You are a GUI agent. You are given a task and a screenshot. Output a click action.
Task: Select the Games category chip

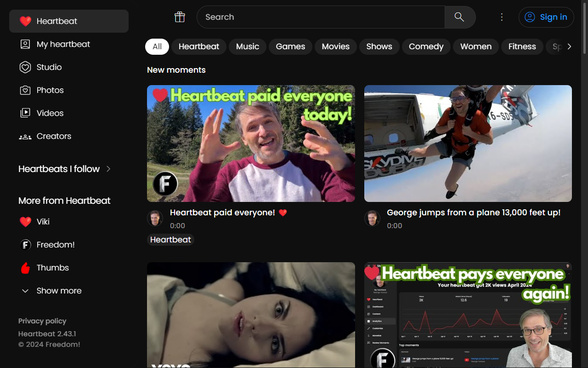290,46
